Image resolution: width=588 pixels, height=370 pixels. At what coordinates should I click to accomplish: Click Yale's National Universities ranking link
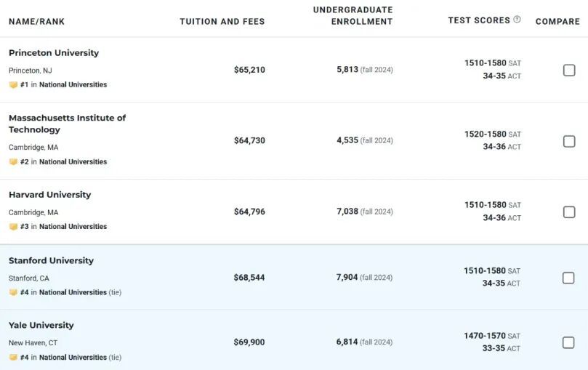73,358
